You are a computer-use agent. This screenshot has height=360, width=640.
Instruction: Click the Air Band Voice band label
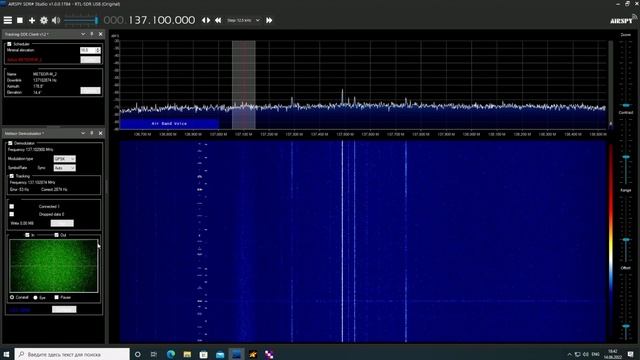coord(169,123)
